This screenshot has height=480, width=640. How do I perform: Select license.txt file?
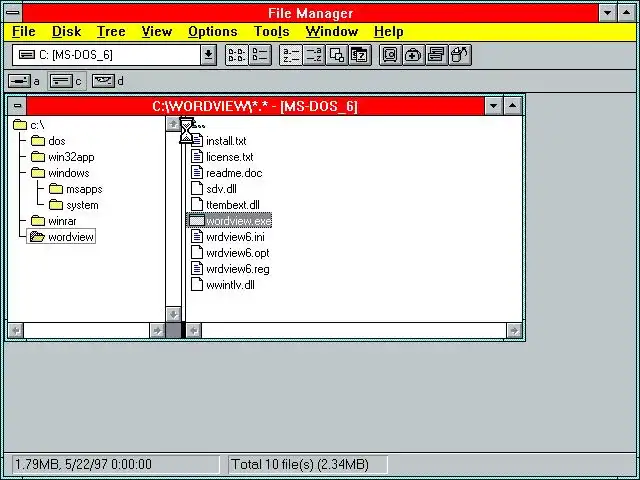[x=222, y=157]
